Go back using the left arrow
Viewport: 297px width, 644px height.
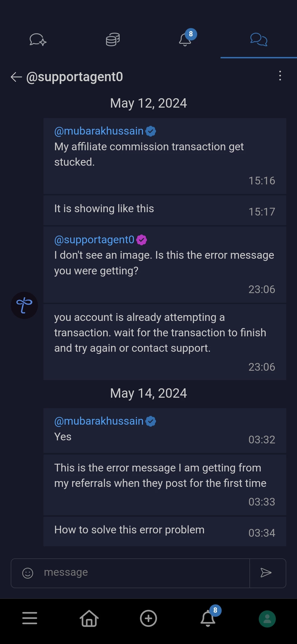click(16, 77)
